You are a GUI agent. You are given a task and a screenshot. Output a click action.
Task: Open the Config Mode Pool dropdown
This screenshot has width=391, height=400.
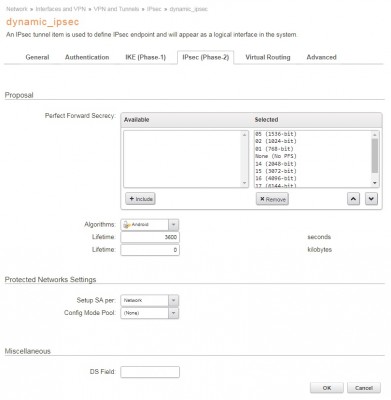tap(173, 313)
